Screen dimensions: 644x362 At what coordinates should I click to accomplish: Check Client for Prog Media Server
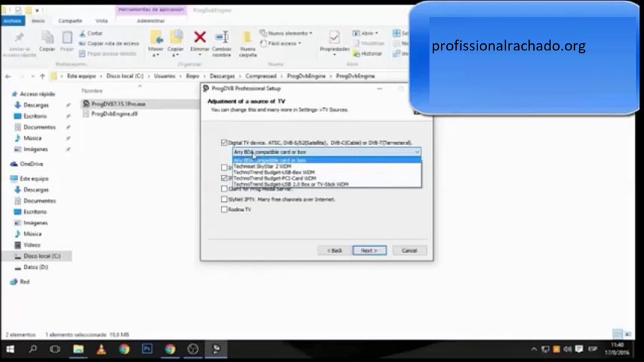click(x=224, y=189)
